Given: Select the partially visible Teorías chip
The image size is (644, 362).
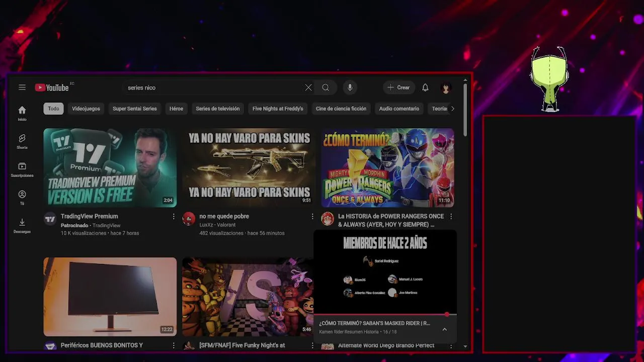Looking at the screenshot, I should (439, 109).
